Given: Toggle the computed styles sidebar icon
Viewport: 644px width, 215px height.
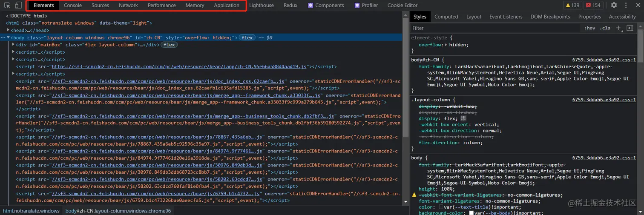Looking at the screenshot, I should 630,28.
